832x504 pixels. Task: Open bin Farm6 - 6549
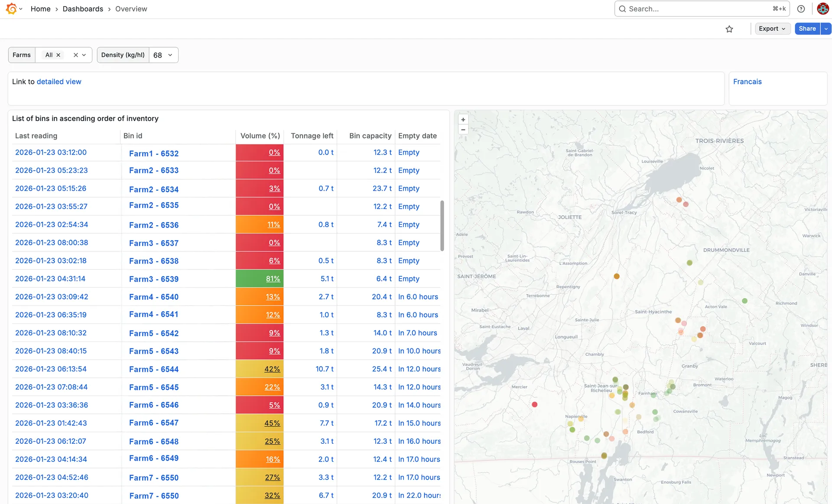pos(154,458)
